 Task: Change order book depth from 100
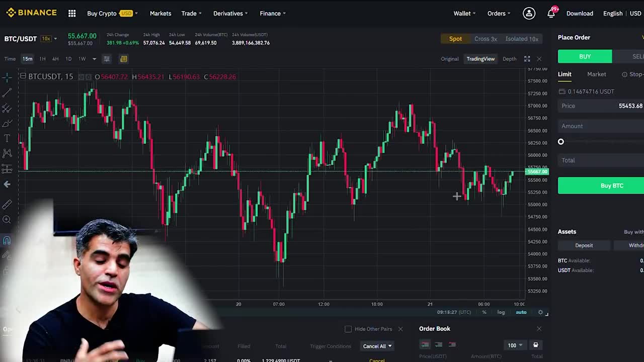(515, 345)
